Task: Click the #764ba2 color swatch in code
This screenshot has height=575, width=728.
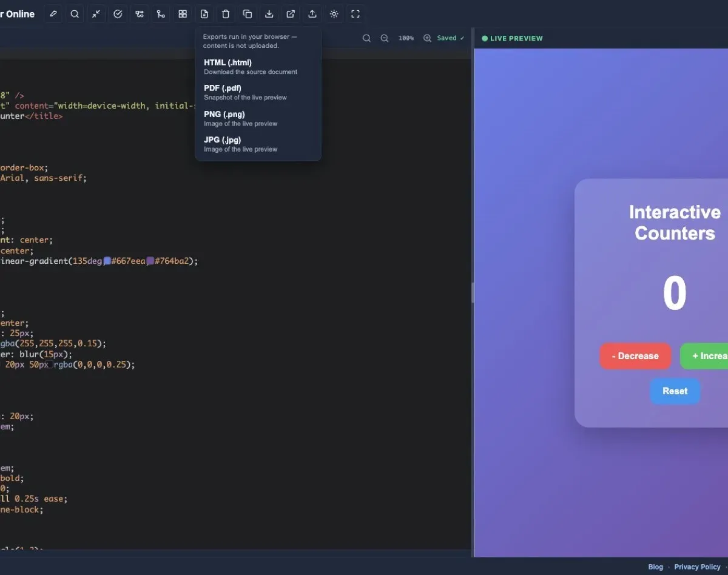Action: [x=150, y=261]
